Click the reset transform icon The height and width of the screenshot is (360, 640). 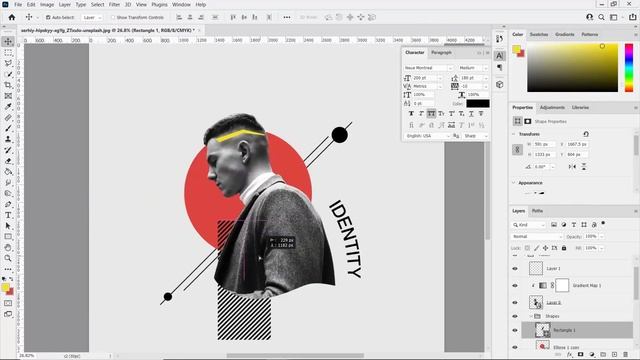586,134
